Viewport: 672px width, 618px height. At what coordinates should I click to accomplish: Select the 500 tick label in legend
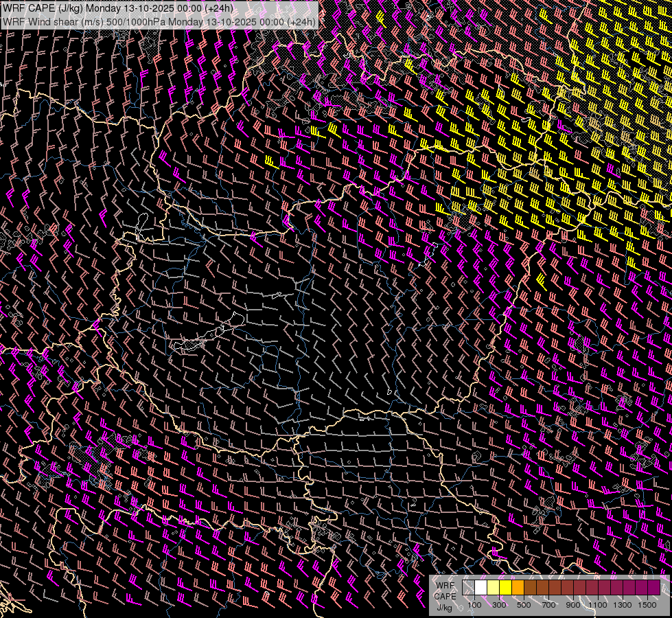(x=524, y=605)
